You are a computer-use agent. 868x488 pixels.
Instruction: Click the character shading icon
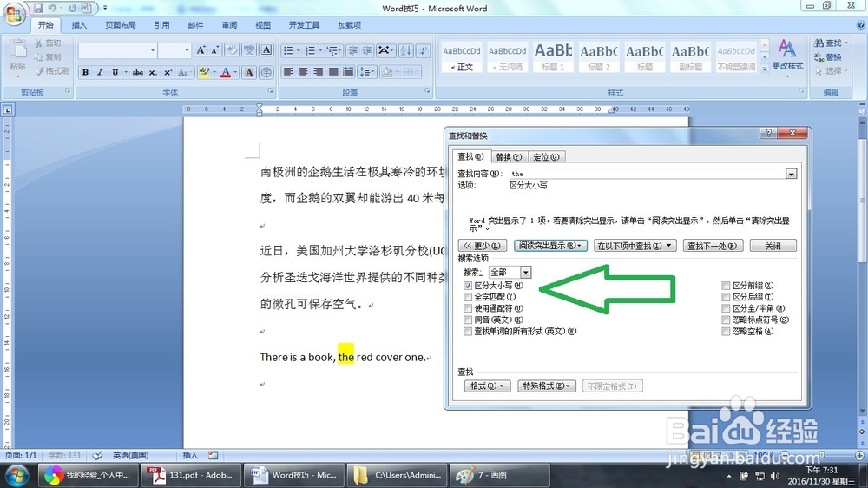coord(249,72)
